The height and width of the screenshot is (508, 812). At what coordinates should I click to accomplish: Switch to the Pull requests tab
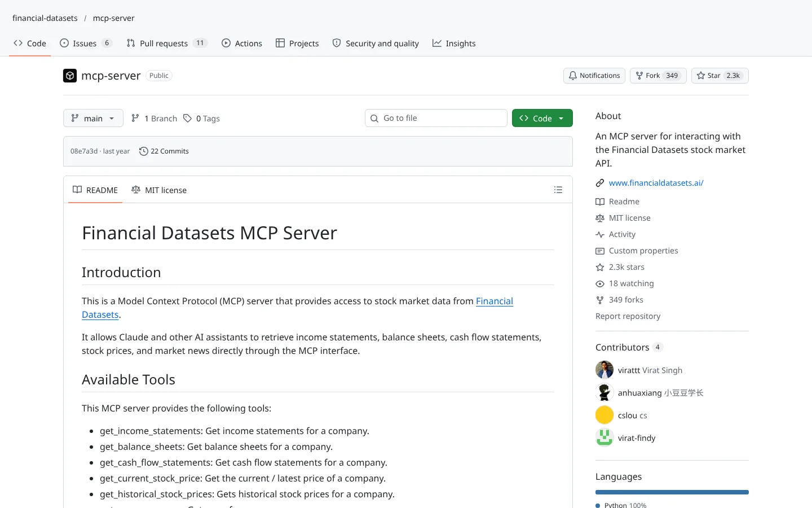point(167,43)
